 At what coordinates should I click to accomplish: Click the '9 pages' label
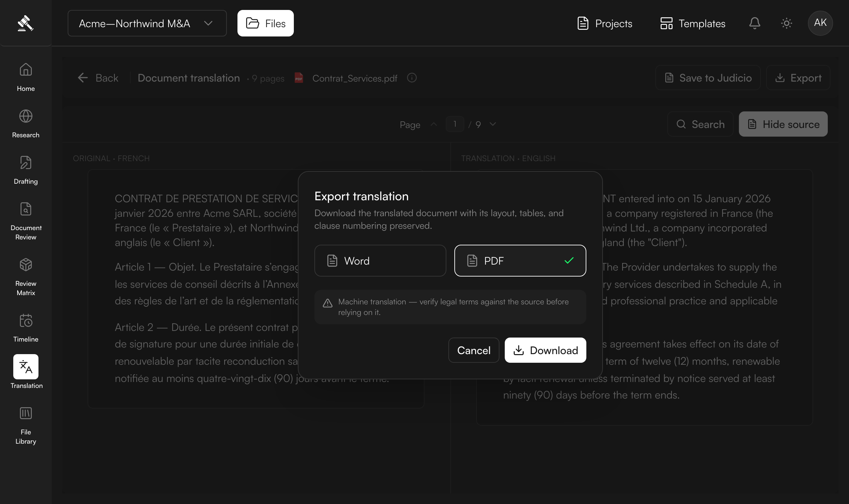pos(268,79)
